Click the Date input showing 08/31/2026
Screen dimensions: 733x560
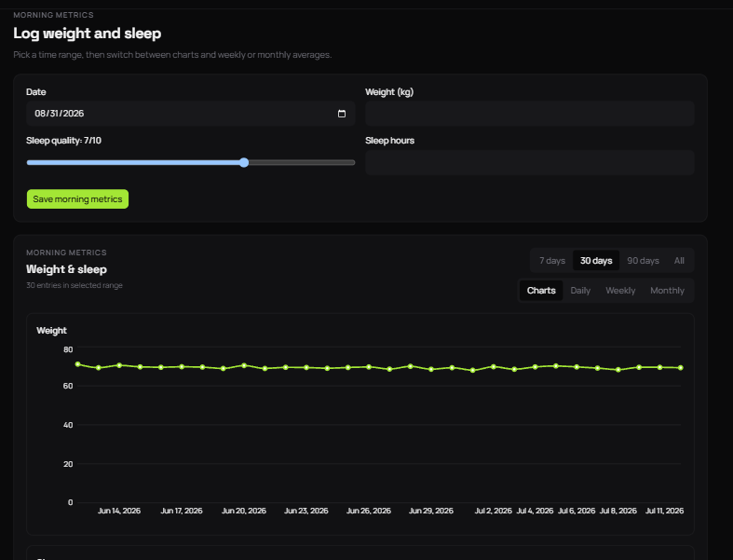point(191,114)
